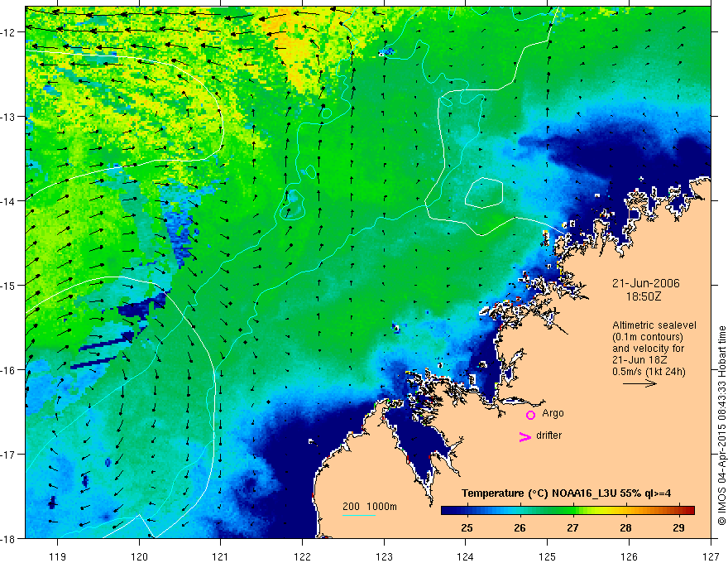The width and height of the screenshot is (728, 563).
Task: Click the latitude axis label -12
Action: (x=8, y=32)
